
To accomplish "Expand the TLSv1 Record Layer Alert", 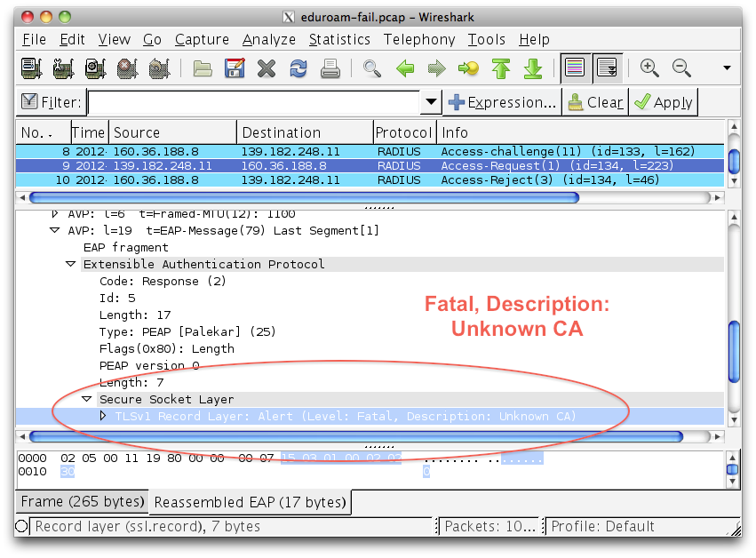I will coord(102,416).
